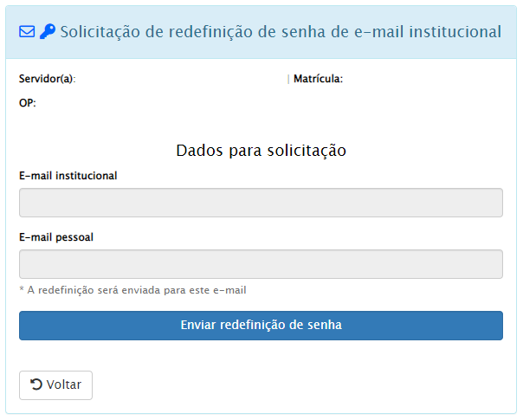
Task: Click the Dados para solicitação heading
Action: tap(261, 151)
